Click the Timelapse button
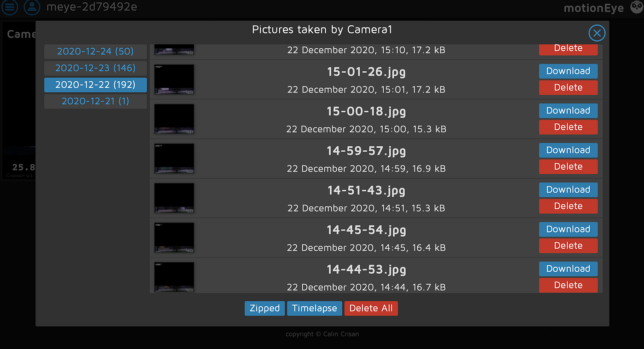The width and height of the screenshot is (644, 349). (x=314, y=308)
